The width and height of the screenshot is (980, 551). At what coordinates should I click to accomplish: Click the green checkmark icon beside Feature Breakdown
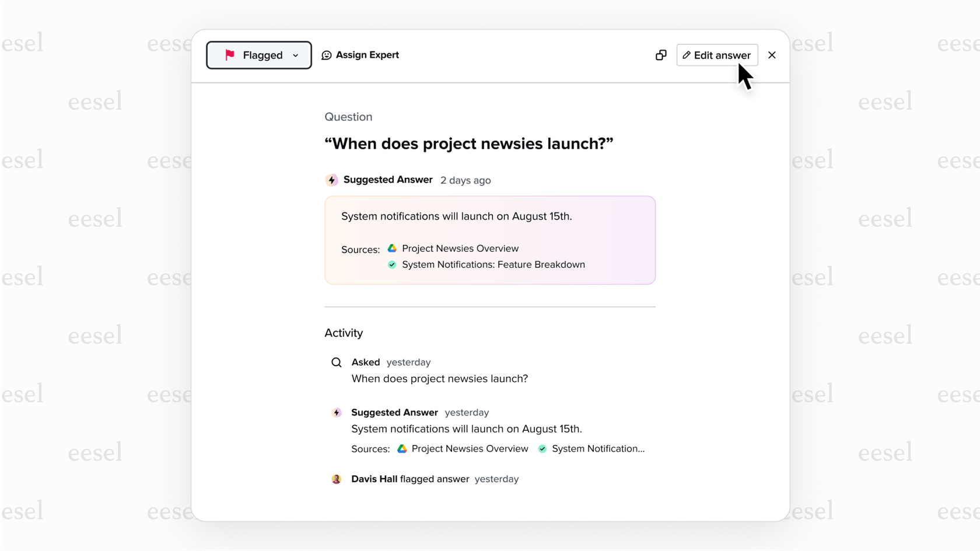point(392,264)
